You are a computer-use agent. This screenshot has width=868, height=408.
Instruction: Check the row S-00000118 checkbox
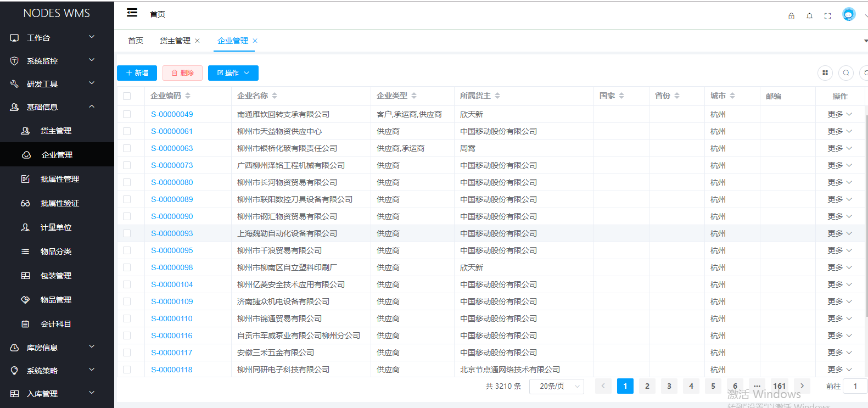point(127,370)
